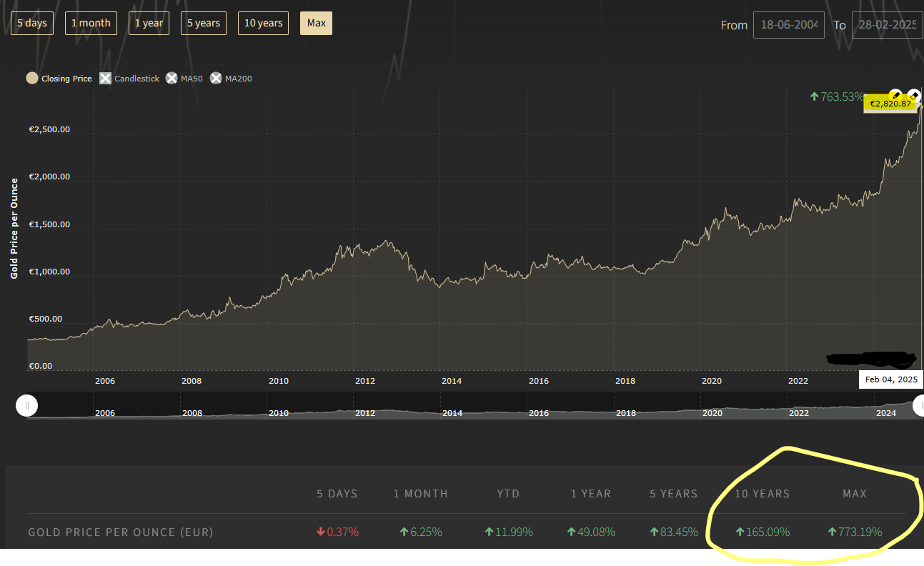Image resolution: width=924 pixels, height=566 pixels.
Task: Click the €2,820.87 price label
Action: coord(890,104)
